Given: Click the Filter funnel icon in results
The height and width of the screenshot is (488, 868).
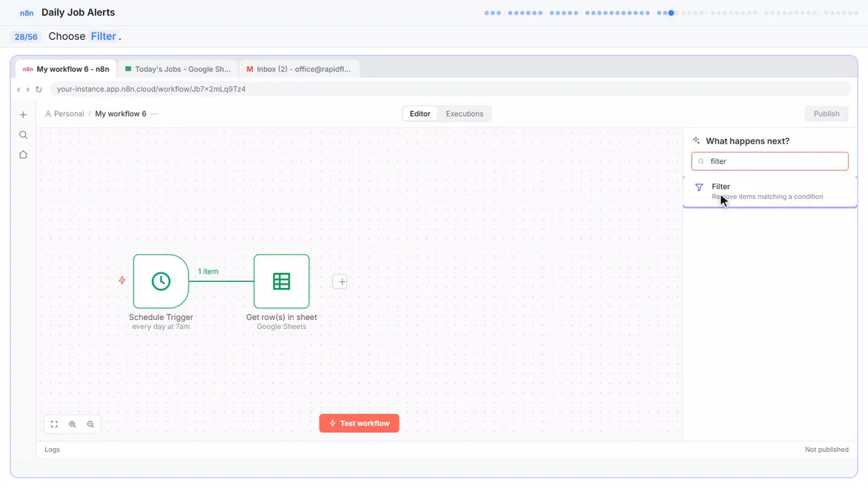Looking at the screenshot, I should point(699,187).
